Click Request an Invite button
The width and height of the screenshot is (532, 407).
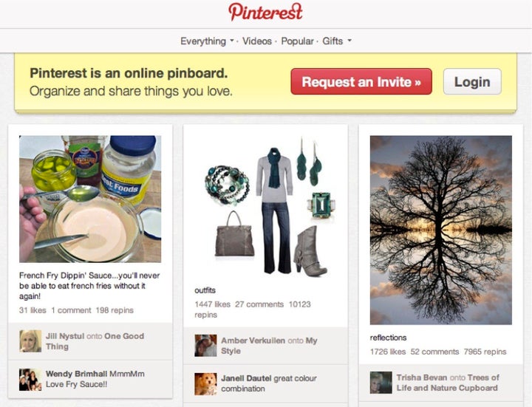[361, 82]
